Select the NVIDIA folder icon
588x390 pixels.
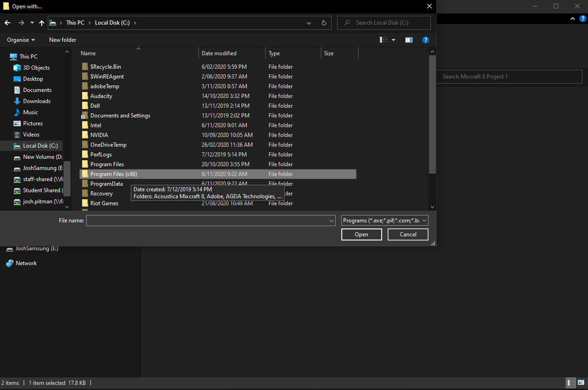pyautogui.click(x=85, y=135)
